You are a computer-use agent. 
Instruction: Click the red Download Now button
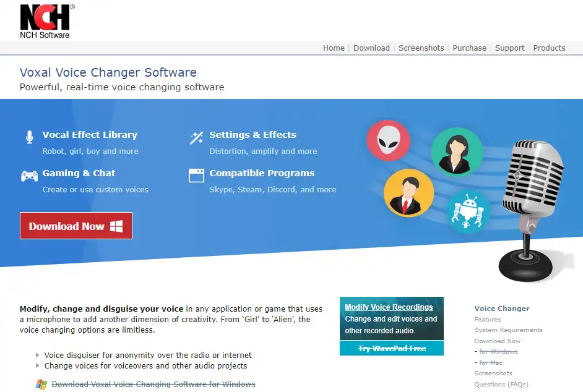pos(76,226)
